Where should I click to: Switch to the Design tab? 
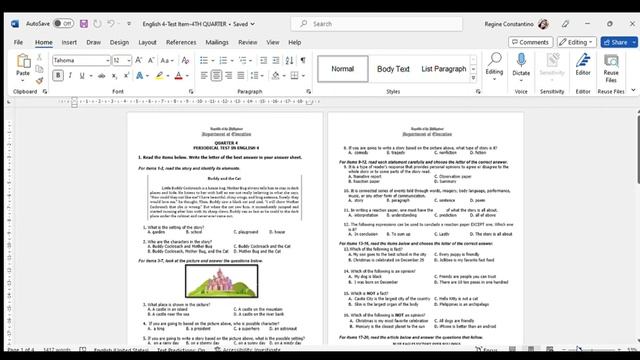tap(119, 42)
